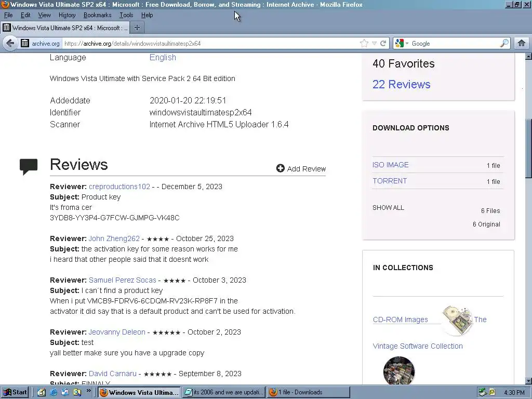Switch to '1 file - Downloads' taskbar window
Viewport: 532px width, 399px height.
[x=308, y=392]
